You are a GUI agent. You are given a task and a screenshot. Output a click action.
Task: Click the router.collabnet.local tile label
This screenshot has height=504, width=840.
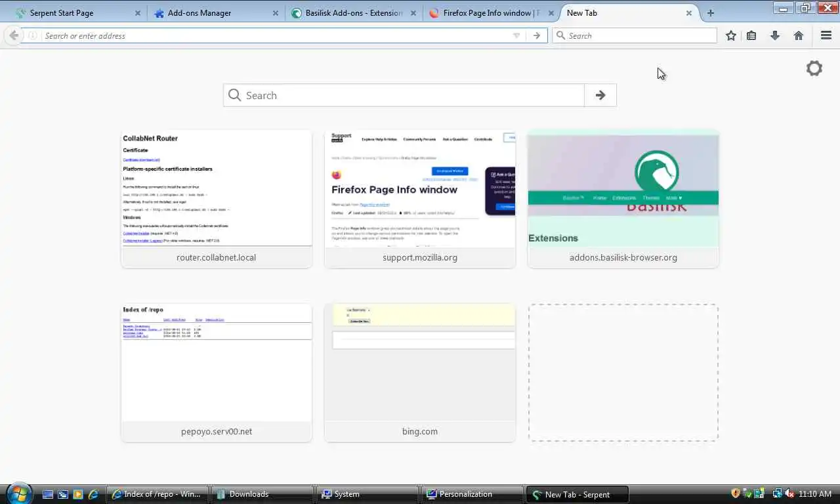(x=217, y=257)
